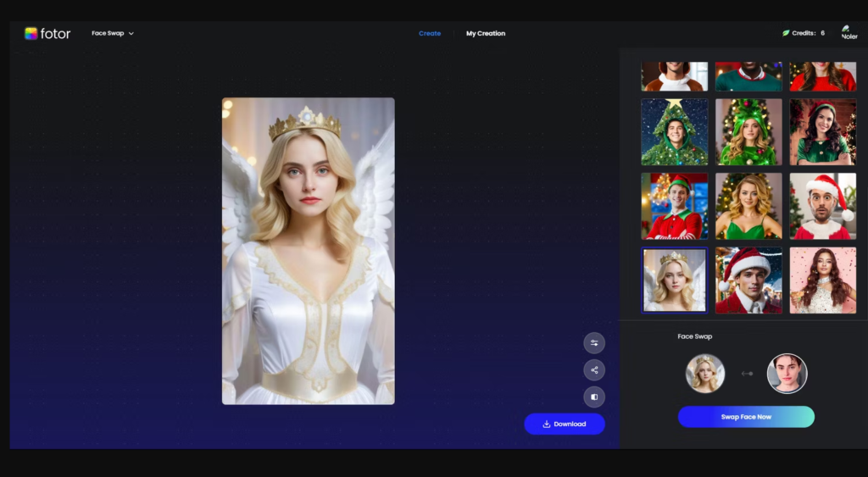The width and height of the screenshot is (868, 477).
Task: Click the share icon button
Action: click(594, 369)
